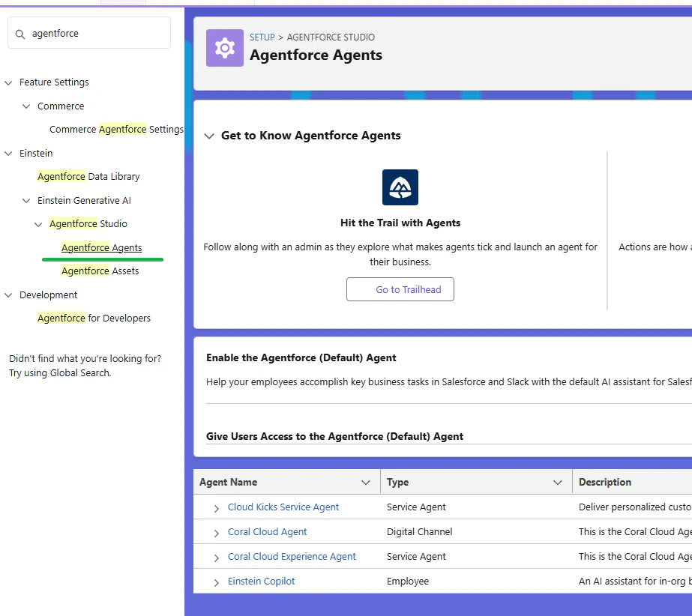
Task: Click Digital Channel type cell
Action: pos(419,532)
